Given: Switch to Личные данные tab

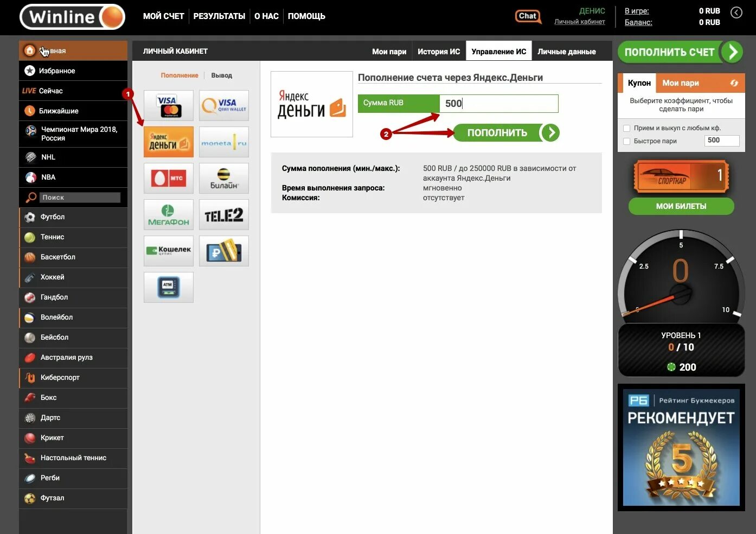Looking at the screenshot, I should pyautogui.click(x=567, y=52).
